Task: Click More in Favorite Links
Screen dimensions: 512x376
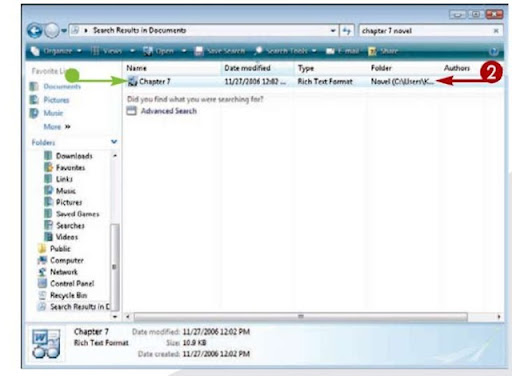Action: coord(57,127)
